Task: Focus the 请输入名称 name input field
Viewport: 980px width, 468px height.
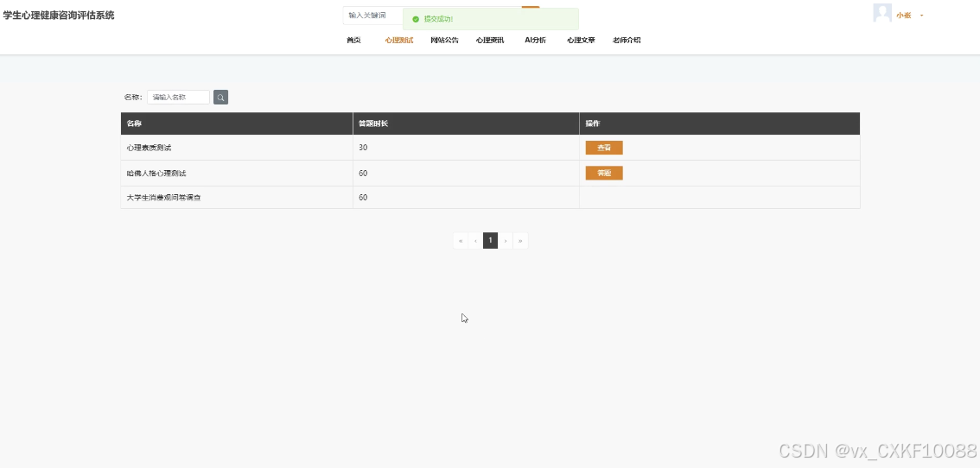Action: (179, 98)
